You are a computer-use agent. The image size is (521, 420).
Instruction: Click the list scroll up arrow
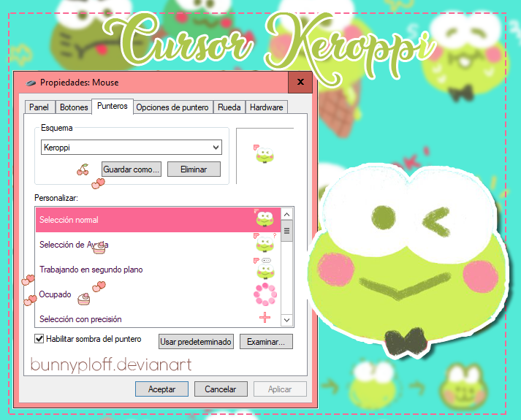click(286, 215)
